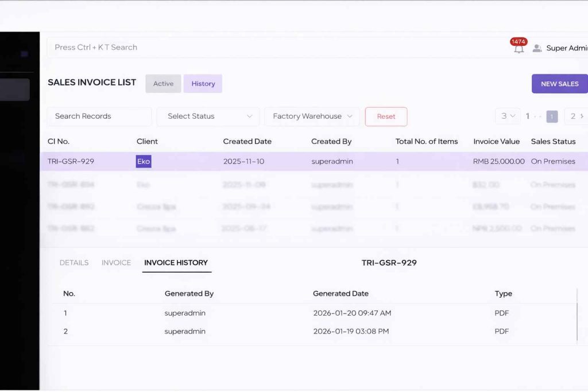Click inside the Search Records field
The width and height of the screenshot is (588, 392).
pyautogui.click(x=99, y=116)
